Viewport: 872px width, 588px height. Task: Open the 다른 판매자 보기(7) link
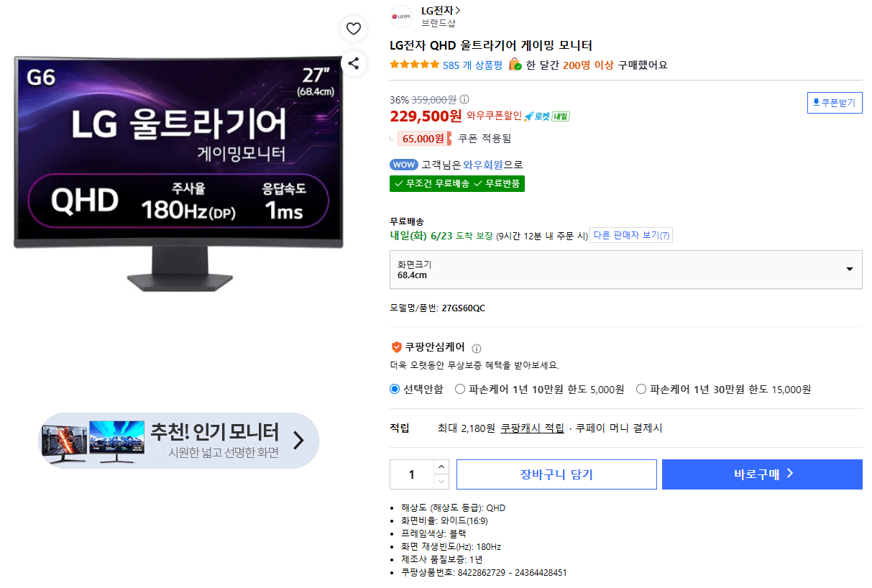tap(631, 236)
